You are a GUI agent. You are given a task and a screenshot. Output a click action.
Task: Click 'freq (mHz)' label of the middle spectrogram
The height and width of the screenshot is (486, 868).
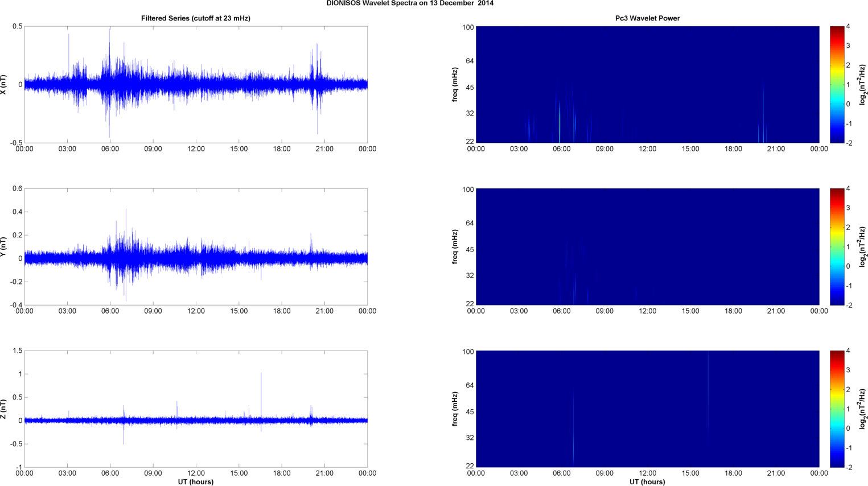tap(455, 246)
